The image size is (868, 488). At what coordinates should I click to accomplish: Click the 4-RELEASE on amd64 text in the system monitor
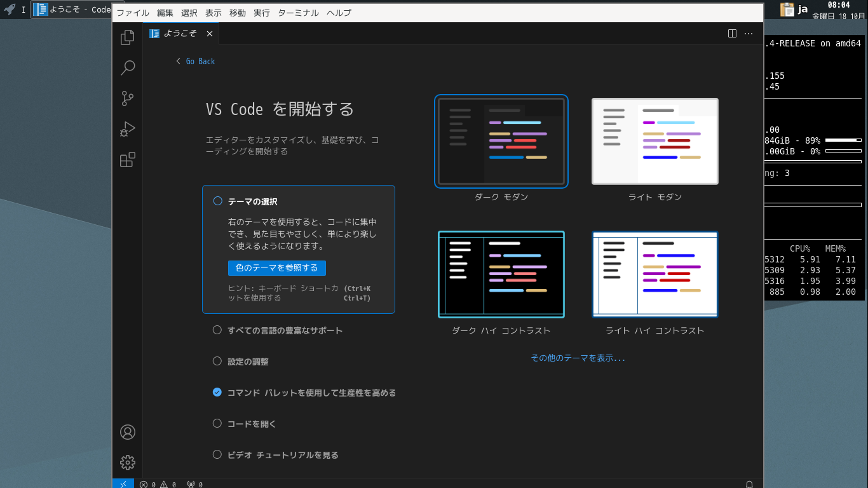tap(813, 43)
